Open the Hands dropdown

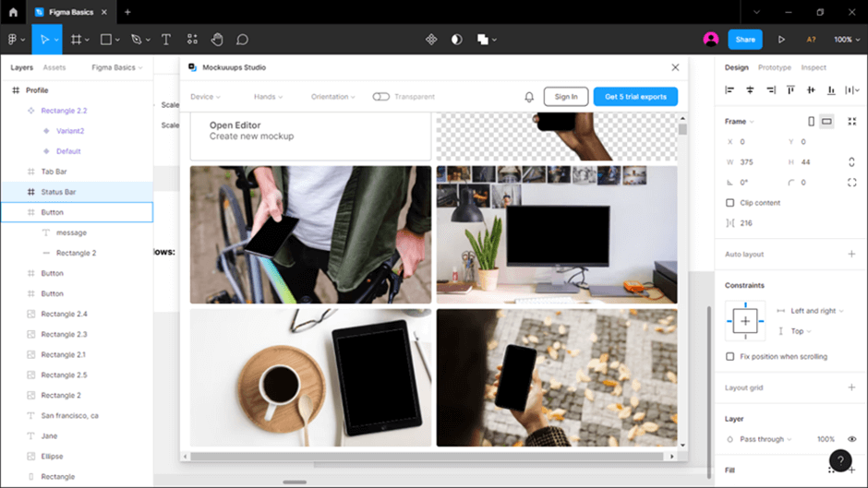click(x=268, y=97)
